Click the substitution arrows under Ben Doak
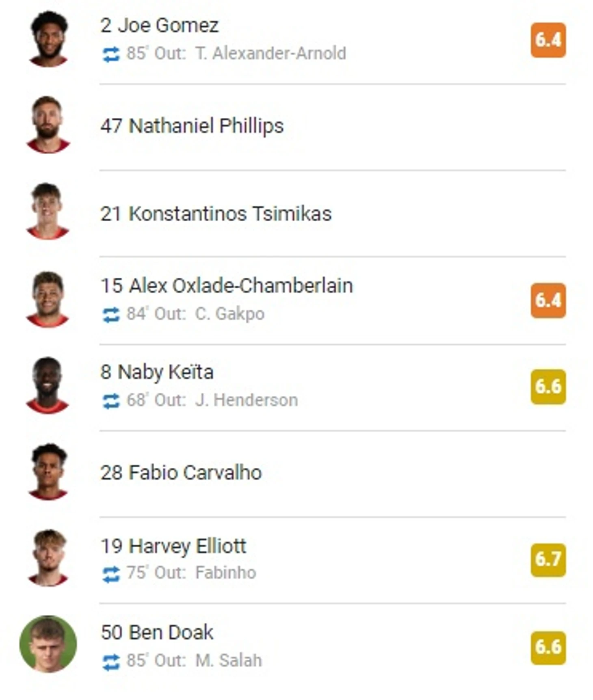Screen dimensions: 593x700 pos(111,662)
